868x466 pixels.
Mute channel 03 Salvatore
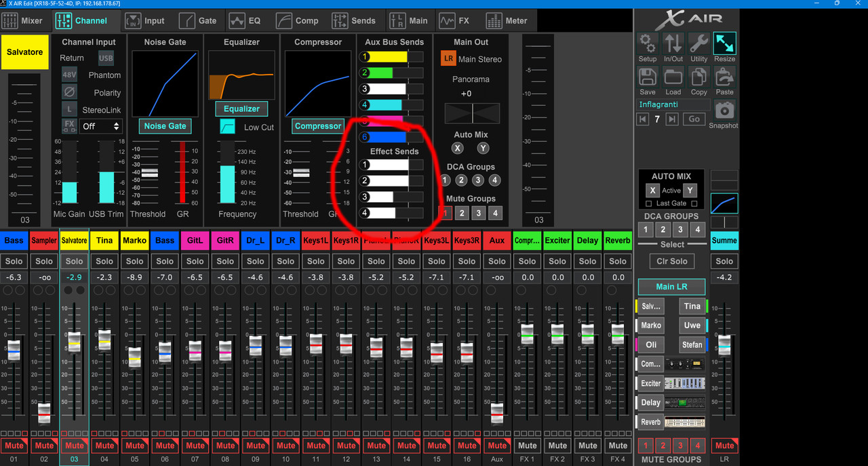click(75, 446)
